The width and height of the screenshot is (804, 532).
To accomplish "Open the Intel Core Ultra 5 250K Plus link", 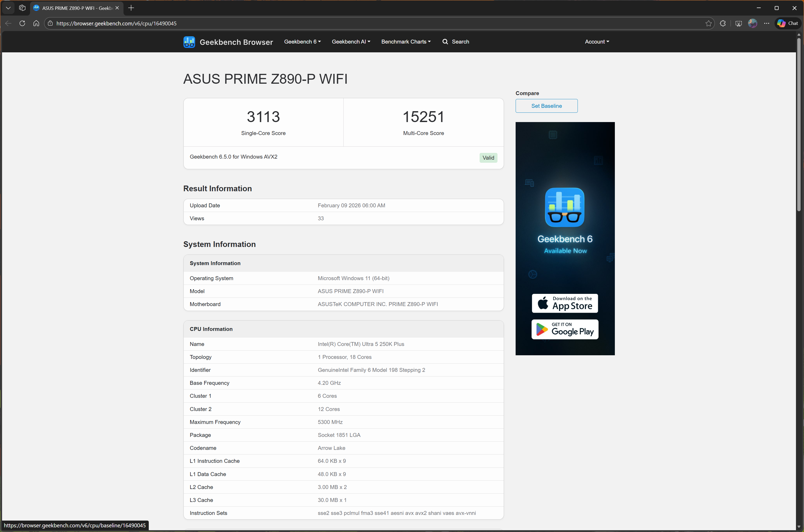I will [361, 344].
